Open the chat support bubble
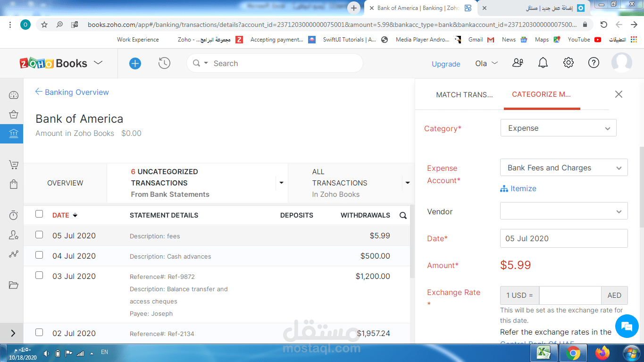The width and height of the screenshot is (644, 362). [x=627, y=326]
